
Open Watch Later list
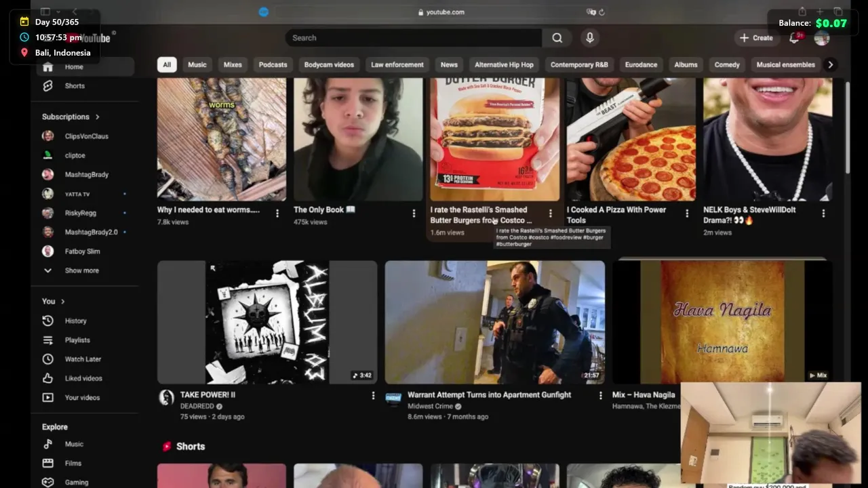click(x=85, y=359)
